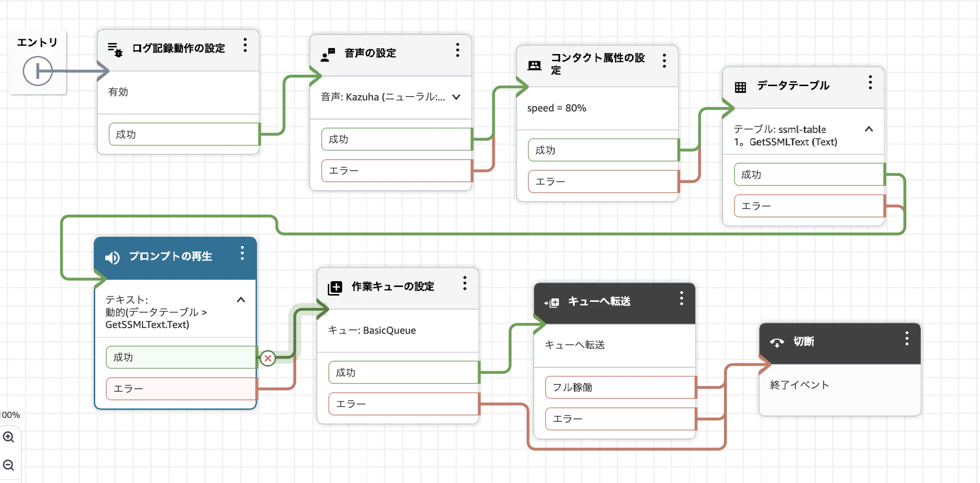980x483 pixels.
Task: Collapse the プロンプトの再生 text details
Action: [x=241, y=300]
